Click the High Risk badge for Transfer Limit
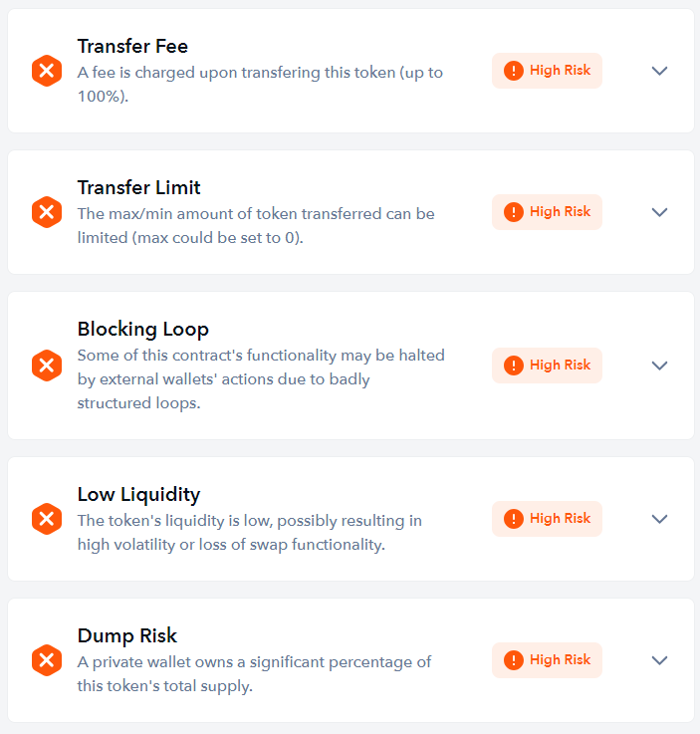The height and width of the screenshot is (734, 700). pos(547,212)
